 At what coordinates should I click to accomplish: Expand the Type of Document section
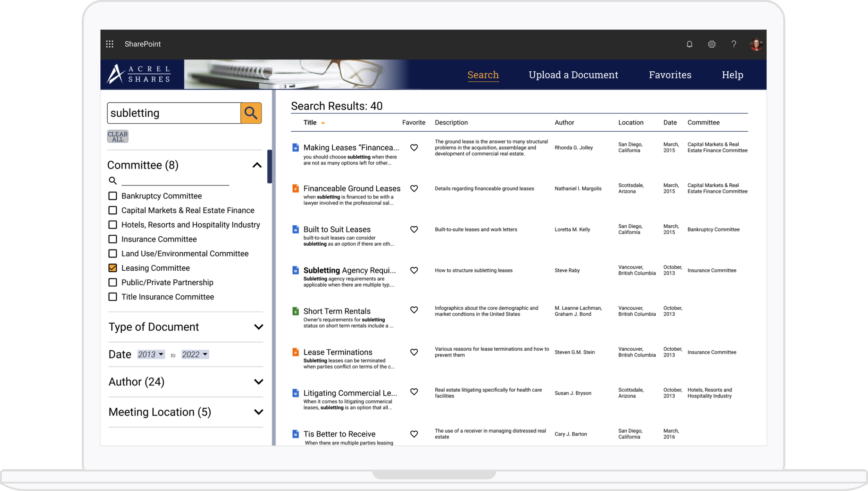[258, 327]
